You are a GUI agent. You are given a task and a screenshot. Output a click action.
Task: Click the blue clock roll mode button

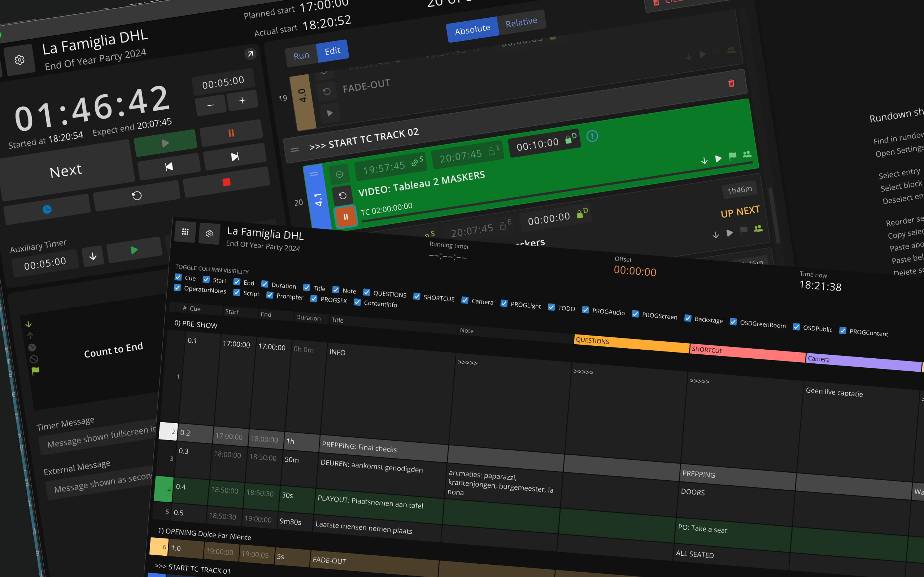click(x=47, y=209)
